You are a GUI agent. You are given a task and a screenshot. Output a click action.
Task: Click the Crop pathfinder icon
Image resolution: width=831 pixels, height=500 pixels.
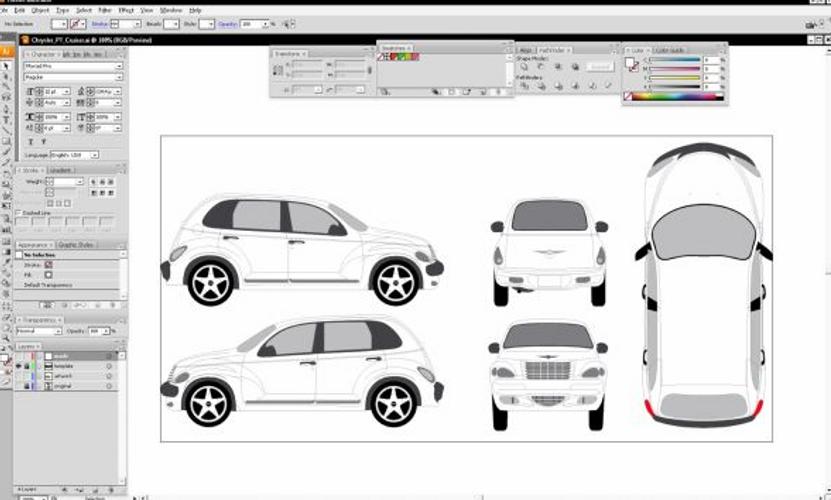point(574,85)
